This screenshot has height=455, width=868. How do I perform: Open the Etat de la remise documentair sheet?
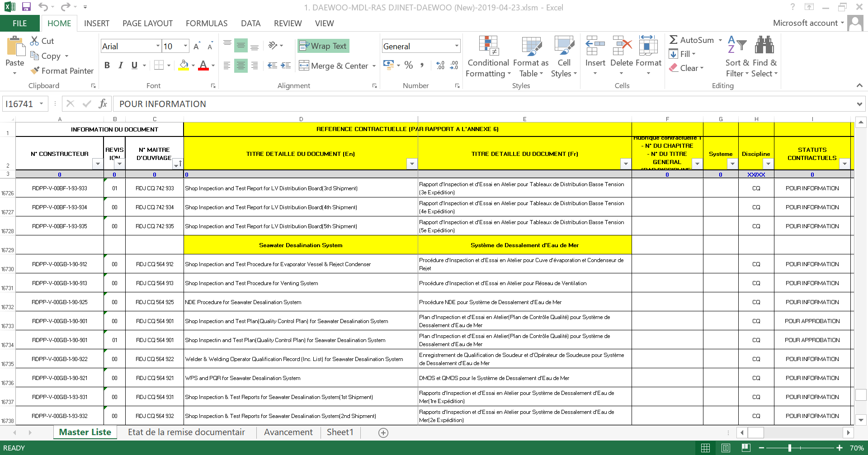(186, 432)
